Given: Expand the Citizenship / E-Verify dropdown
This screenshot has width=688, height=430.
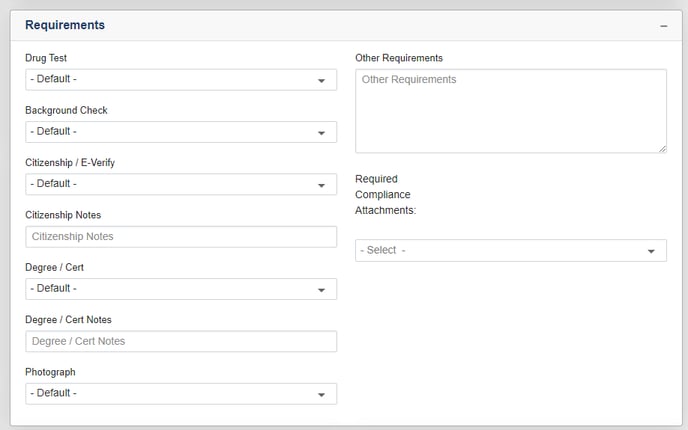Looking at the screenshot, I should coord(181,184).
